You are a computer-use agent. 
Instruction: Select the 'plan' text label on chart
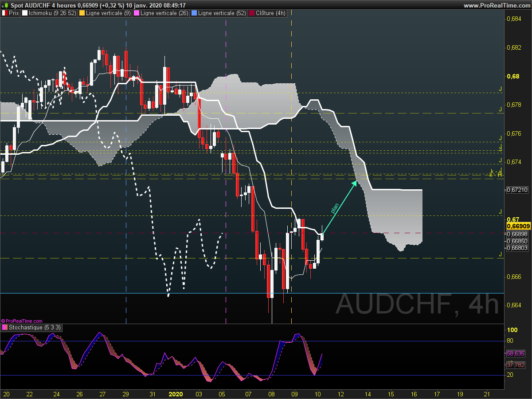pyautogui.click(x=335, y=209)
